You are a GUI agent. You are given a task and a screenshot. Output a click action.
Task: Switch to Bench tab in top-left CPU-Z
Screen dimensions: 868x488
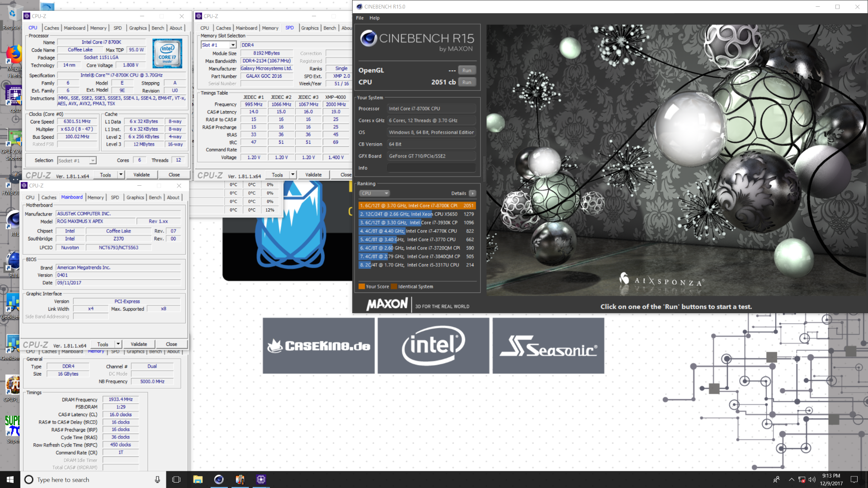[x=158, y=28]
